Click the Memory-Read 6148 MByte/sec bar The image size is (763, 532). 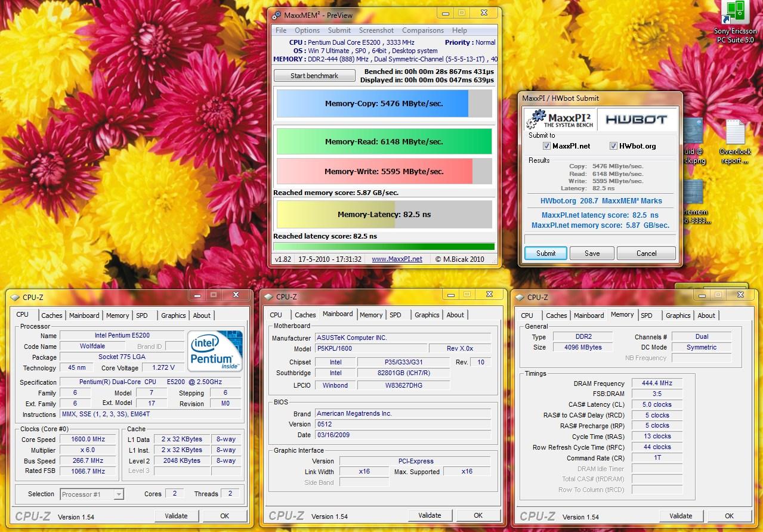pyautogui.click(x=384, y=142)
